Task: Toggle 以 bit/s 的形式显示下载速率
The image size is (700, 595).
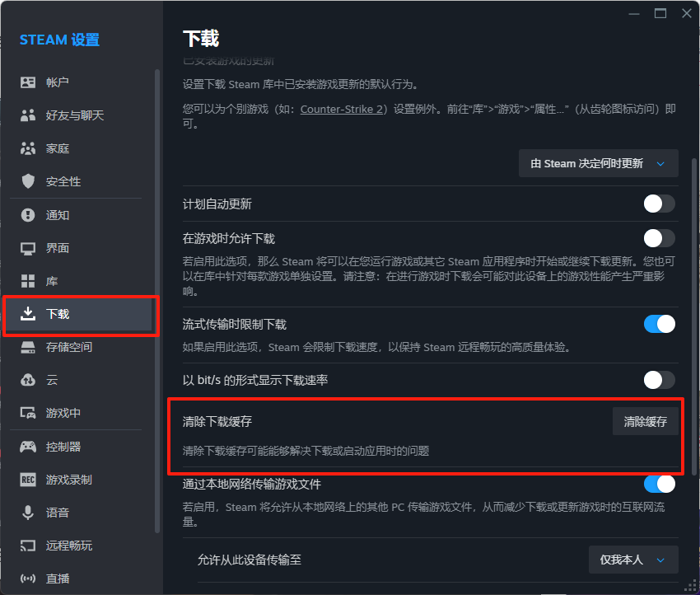Action: click(x=659, y=380)
